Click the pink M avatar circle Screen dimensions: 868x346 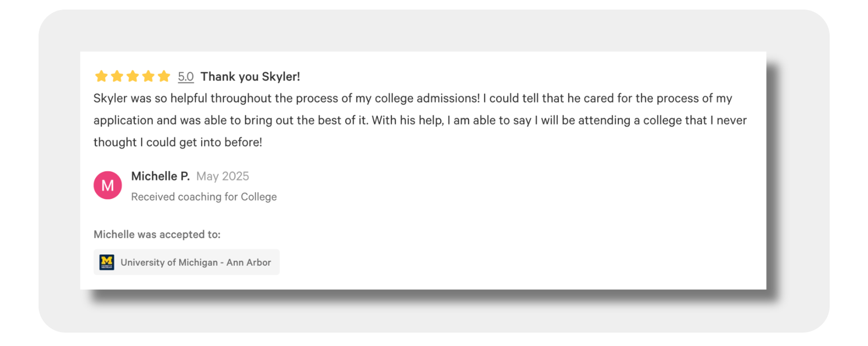coord(108,185)
